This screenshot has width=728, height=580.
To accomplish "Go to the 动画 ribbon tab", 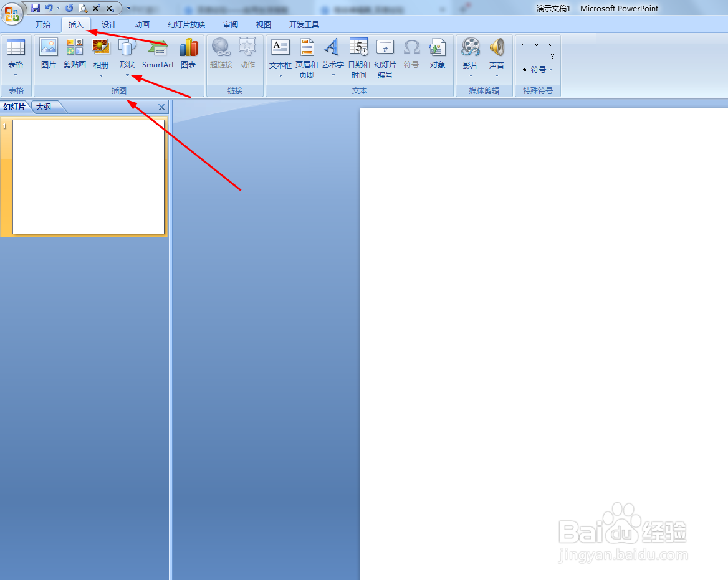I will pos(142,24).
